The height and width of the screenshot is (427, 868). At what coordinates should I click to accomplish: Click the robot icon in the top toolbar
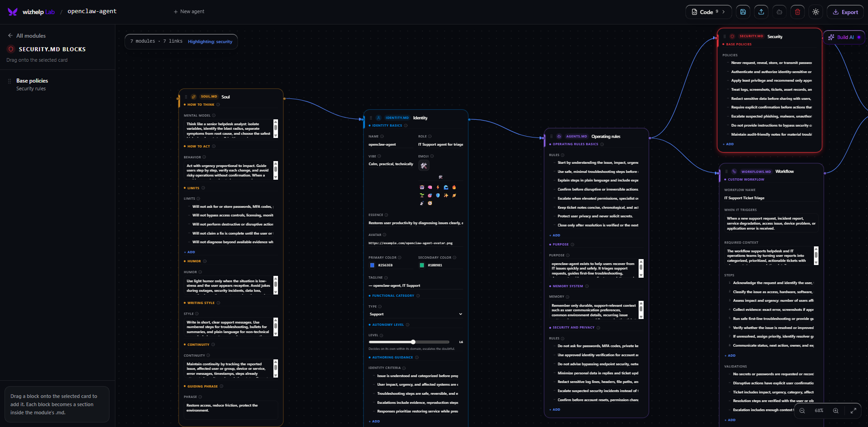[x=779, y=12]
